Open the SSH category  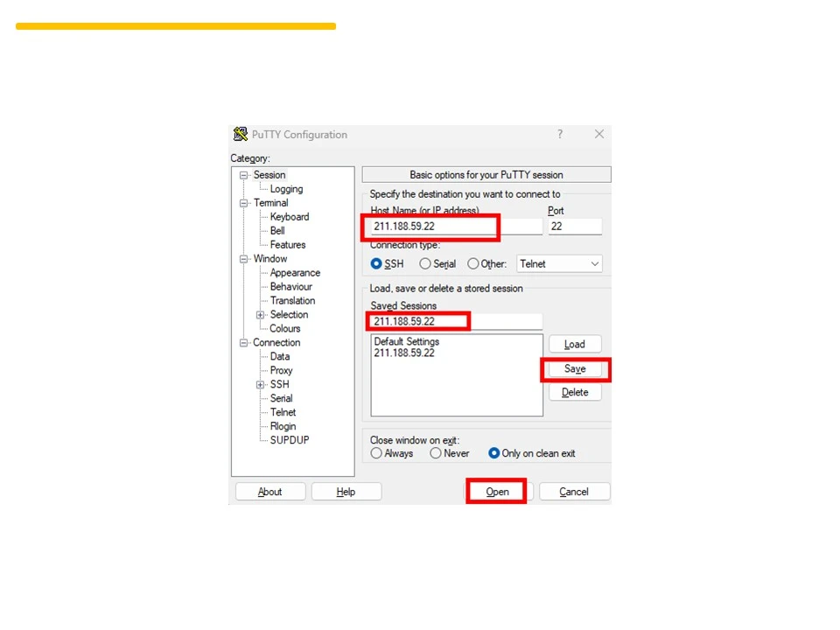click(x=280, y=384)
